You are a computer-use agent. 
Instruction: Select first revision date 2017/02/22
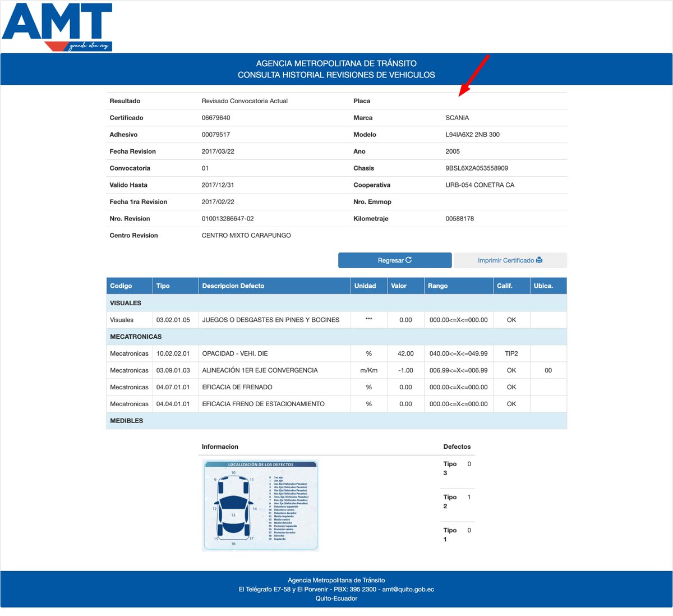[x=218, y=202]
